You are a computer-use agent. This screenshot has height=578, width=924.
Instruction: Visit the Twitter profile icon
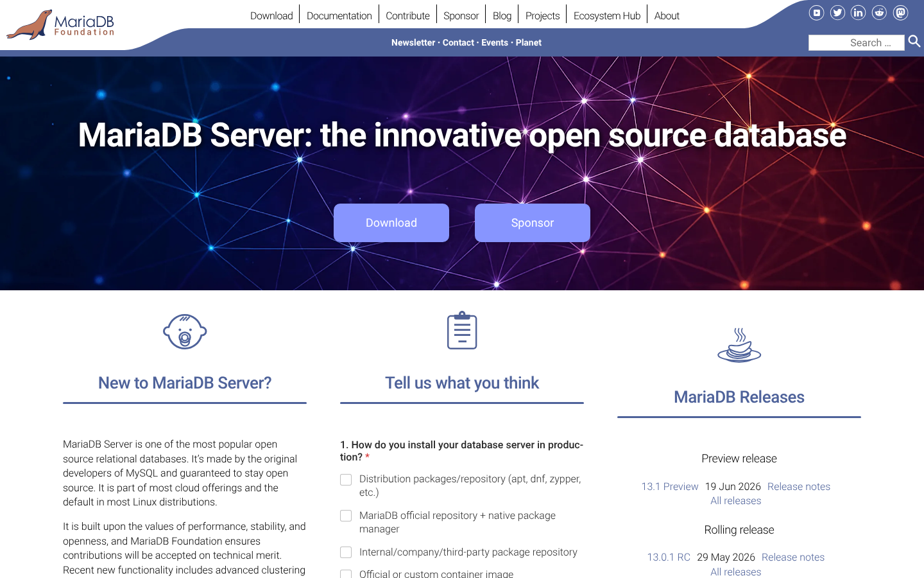point(837,12)
